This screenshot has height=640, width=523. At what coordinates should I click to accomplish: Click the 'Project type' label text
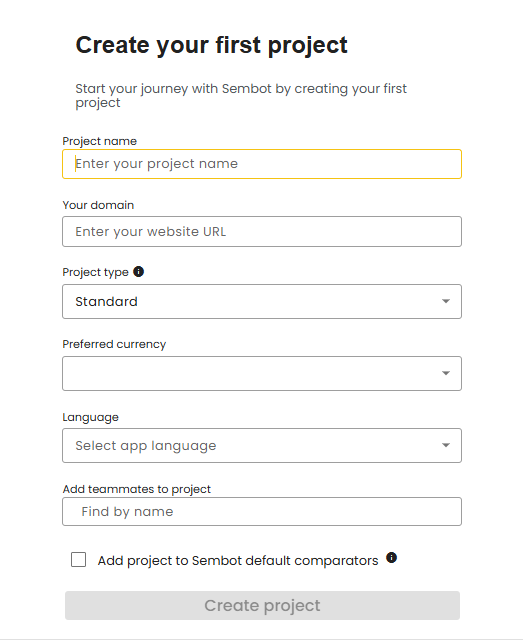click(96, 272)
